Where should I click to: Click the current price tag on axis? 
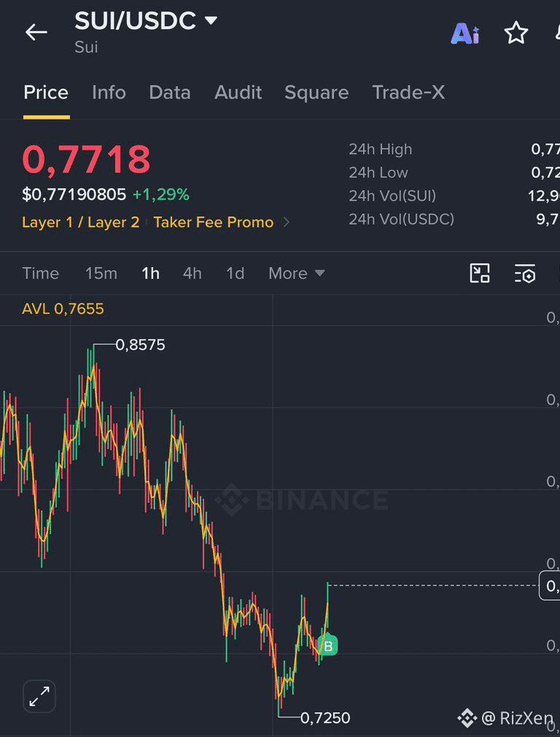click(x=550, y=586)
